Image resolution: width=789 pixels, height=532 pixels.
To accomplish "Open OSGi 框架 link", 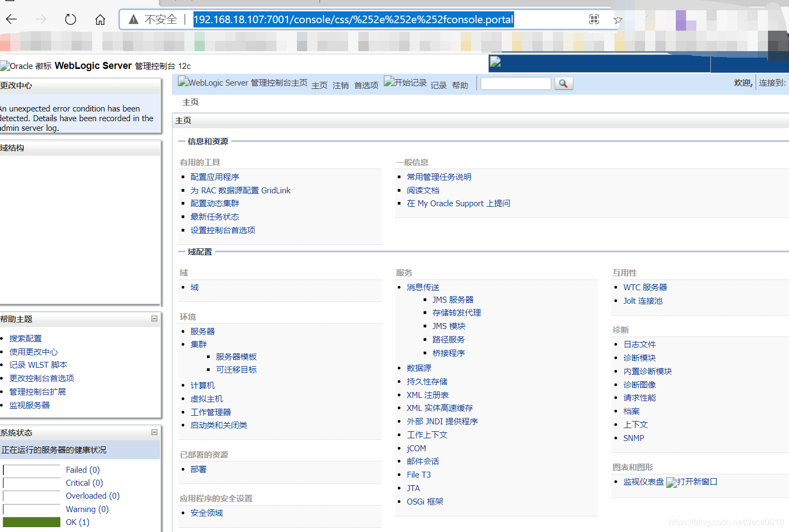I will [425, 501].
